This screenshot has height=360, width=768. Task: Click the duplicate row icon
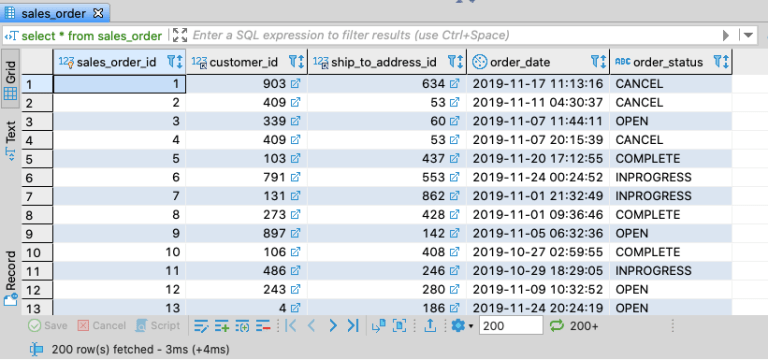(243, 326)
